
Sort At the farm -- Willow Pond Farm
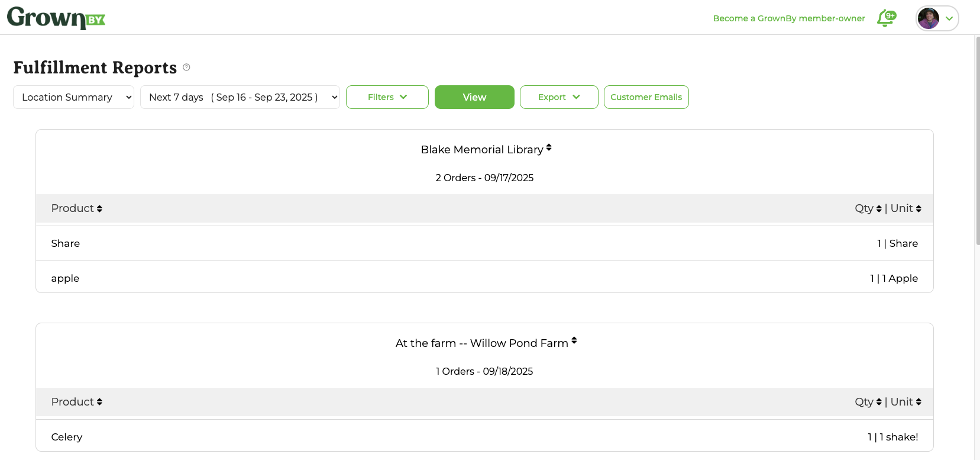point(574,341)
